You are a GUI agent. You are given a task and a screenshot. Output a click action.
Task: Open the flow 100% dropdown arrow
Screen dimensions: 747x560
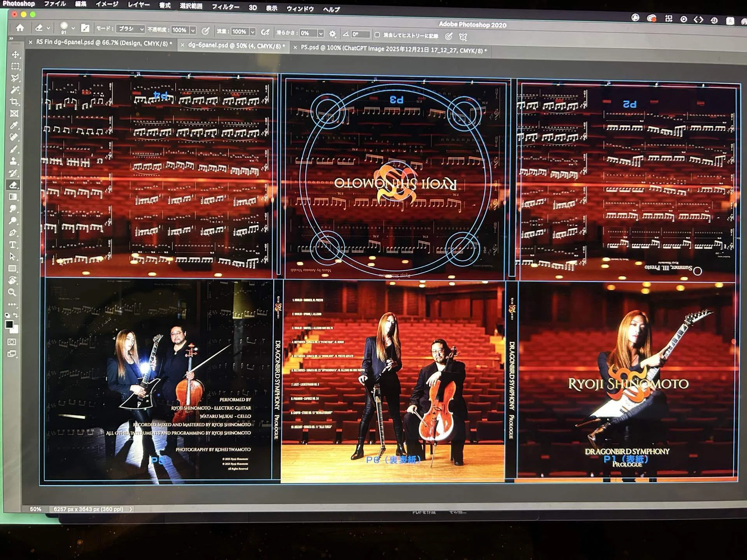tap(253, 32)
